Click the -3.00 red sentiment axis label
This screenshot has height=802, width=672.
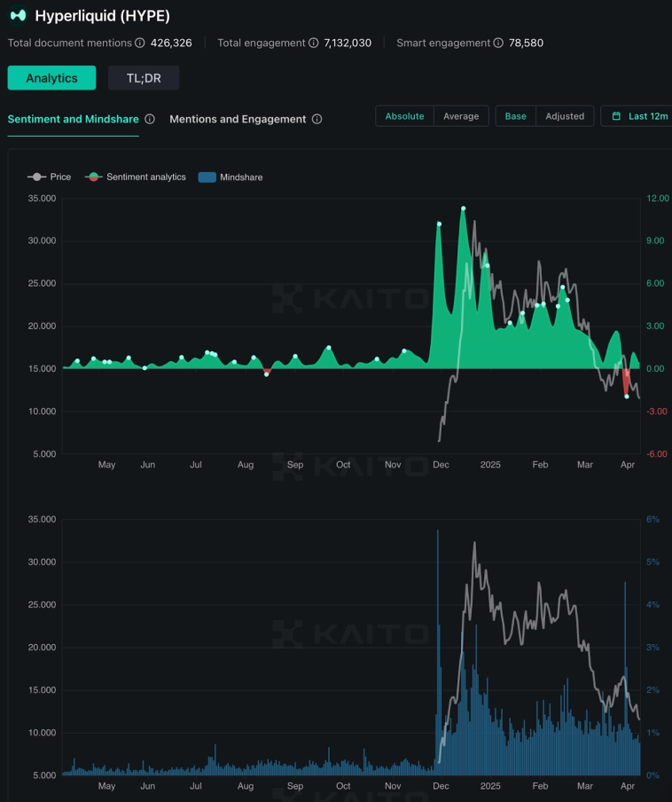pos(657,412)
